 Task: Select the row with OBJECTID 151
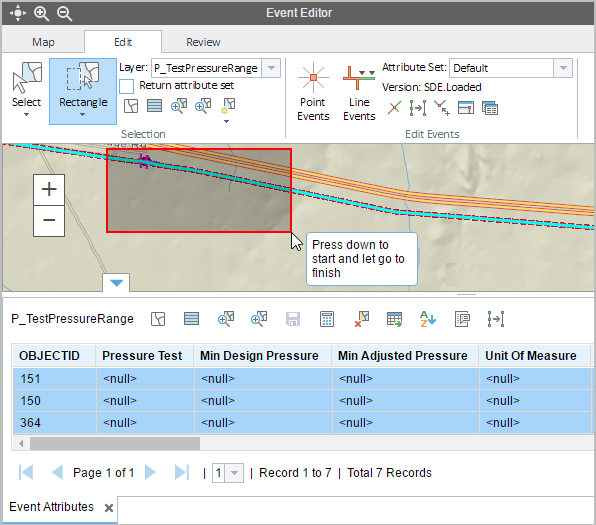click(x=303, y=379)
